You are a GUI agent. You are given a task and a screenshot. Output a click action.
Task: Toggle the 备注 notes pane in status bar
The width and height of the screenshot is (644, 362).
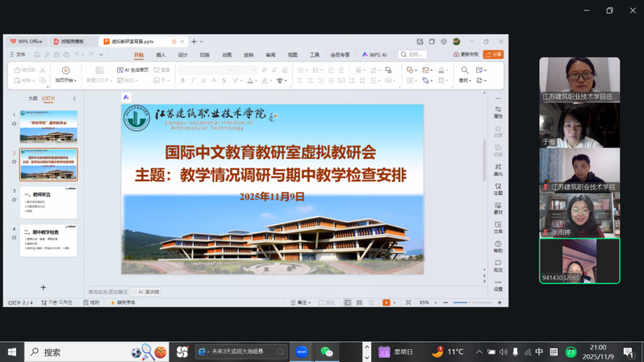coord(302,302)
